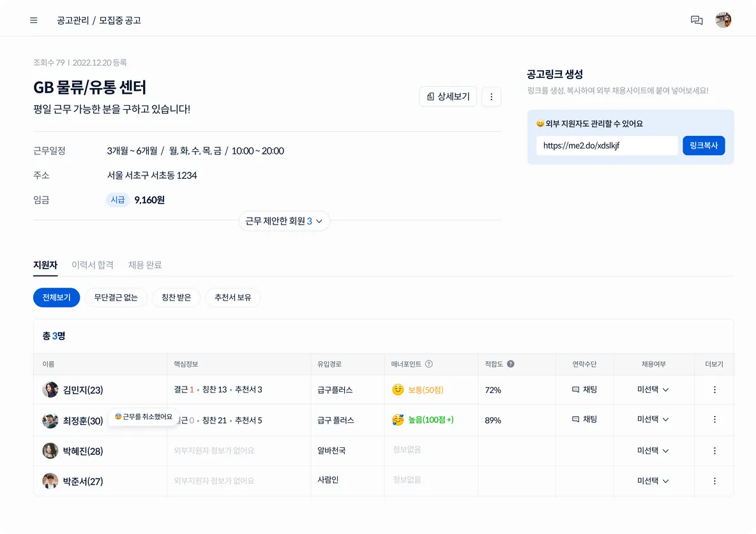The height and width of the screenshot is (534, 756).
Task: Click the 근무를 취소했어요 tooltip
Action: coord(144,417)
